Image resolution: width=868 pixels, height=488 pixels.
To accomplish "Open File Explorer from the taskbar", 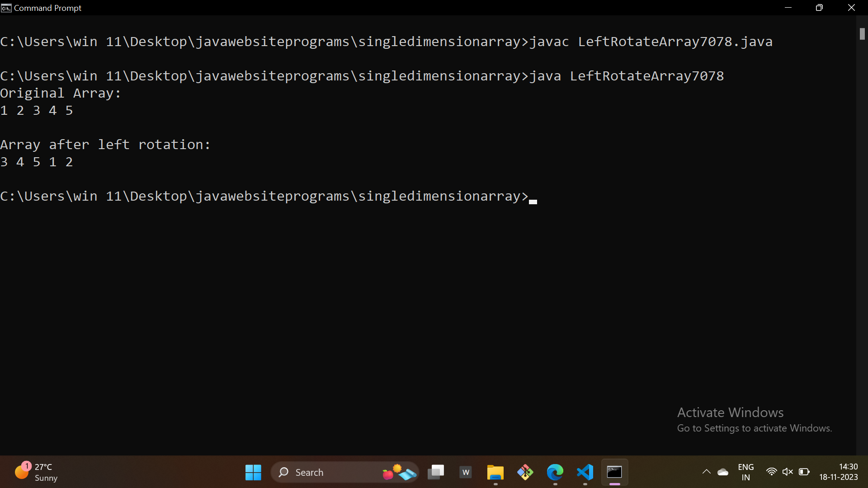I will pyautogui.click(x=495, y=472).
